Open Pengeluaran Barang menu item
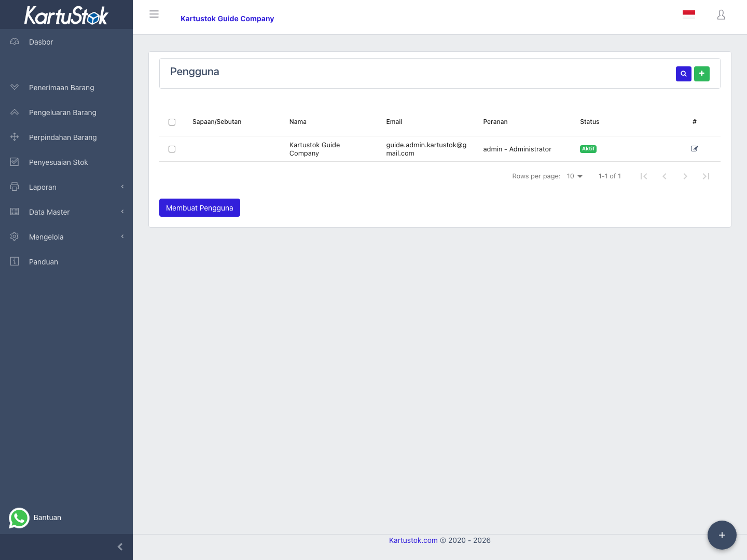This screenshot has width=747, height=560. 66,113
